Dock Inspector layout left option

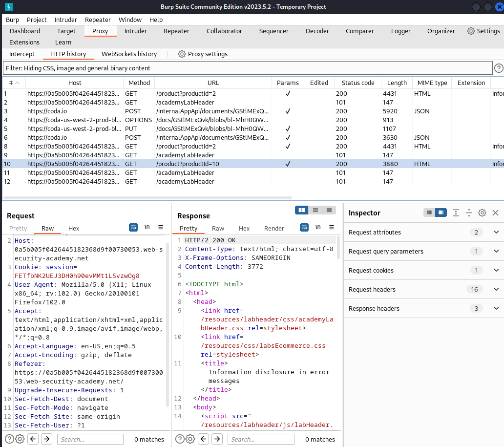click(429, 213)
